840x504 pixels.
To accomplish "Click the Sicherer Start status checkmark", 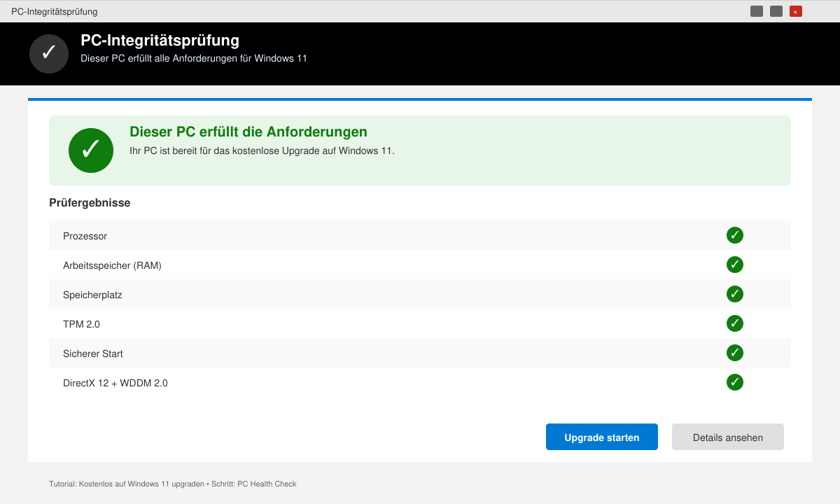I will [735, 353].
